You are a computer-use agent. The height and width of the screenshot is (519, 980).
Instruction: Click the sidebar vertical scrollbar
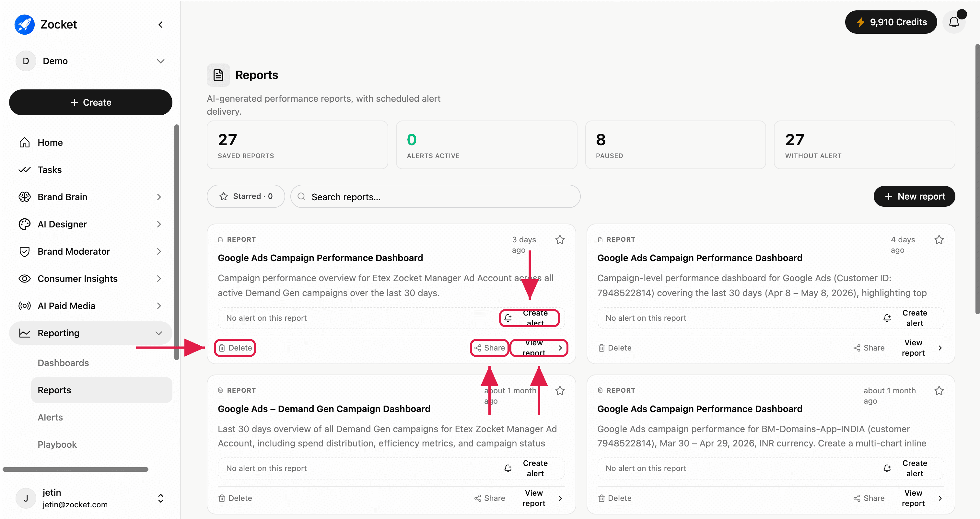(177, 242)
